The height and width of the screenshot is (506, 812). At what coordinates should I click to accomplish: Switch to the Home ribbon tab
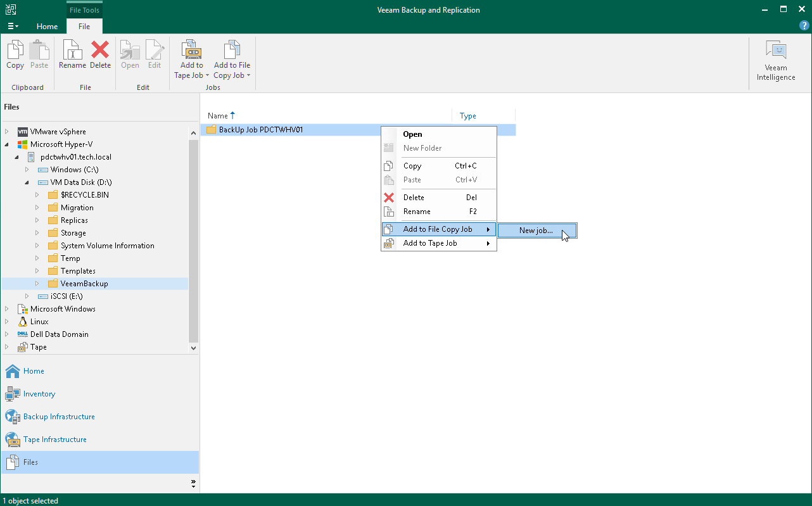[x=47, y=27]
